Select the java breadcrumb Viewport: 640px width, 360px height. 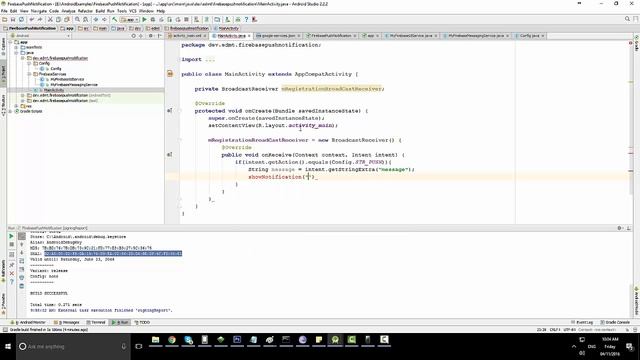(x=118, y=28)
